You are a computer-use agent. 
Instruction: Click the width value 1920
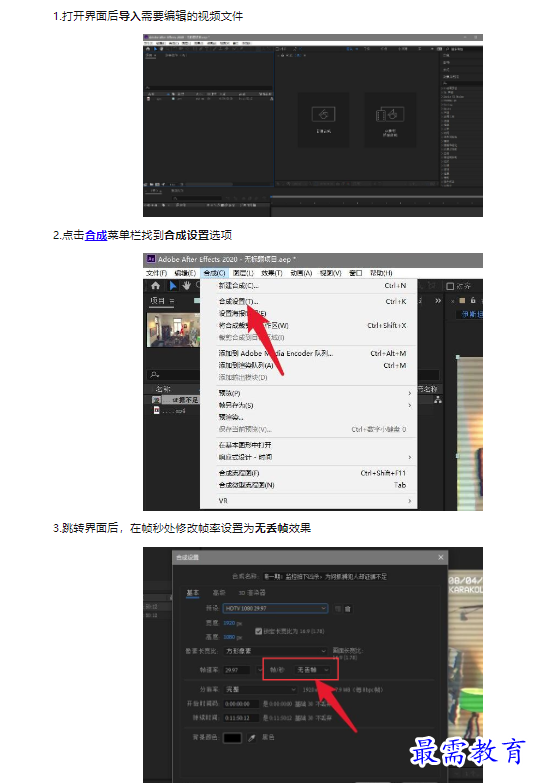tap(229, 623)
